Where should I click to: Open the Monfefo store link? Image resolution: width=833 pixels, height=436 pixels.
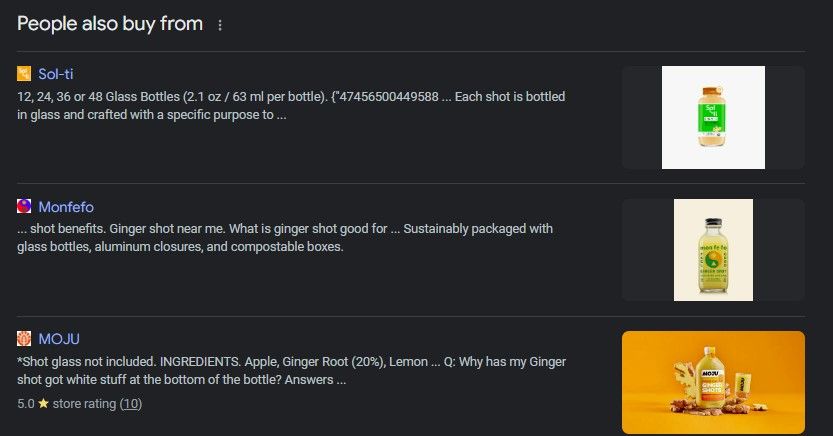[x=66, y=207]
